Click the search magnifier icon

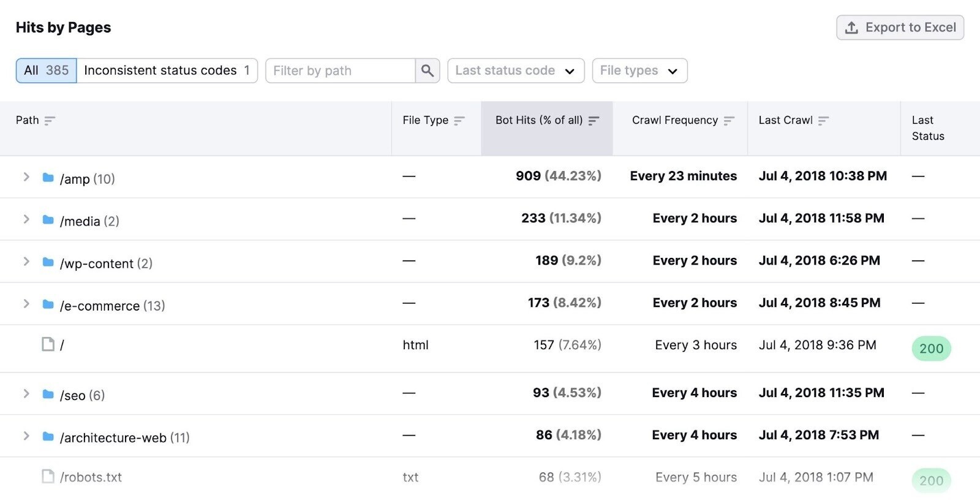point(428,70)
